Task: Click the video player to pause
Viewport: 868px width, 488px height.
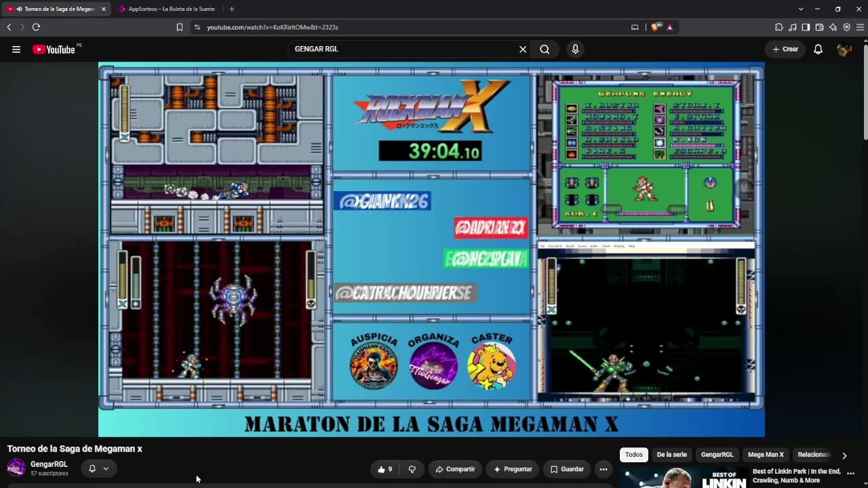Action: click(x=431, y=249)
